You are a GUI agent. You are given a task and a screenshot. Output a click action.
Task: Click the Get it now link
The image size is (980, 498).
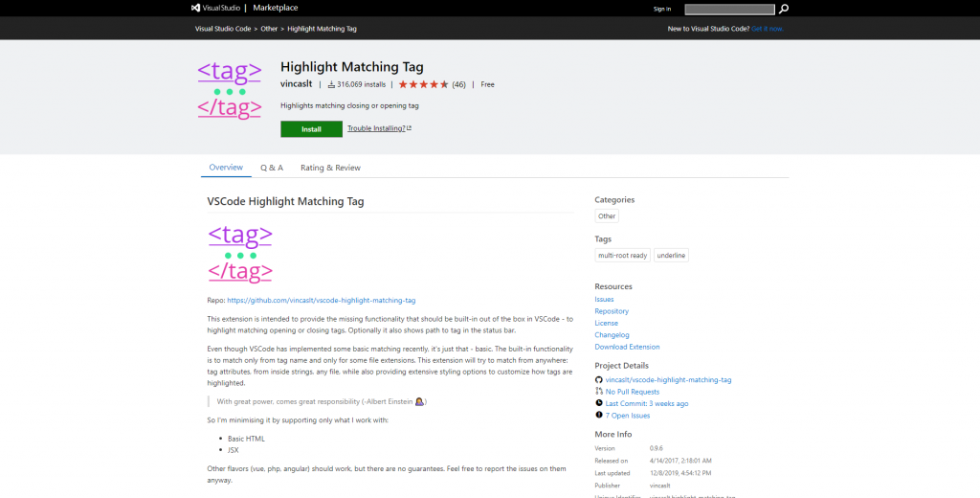(x=768, y=29)
